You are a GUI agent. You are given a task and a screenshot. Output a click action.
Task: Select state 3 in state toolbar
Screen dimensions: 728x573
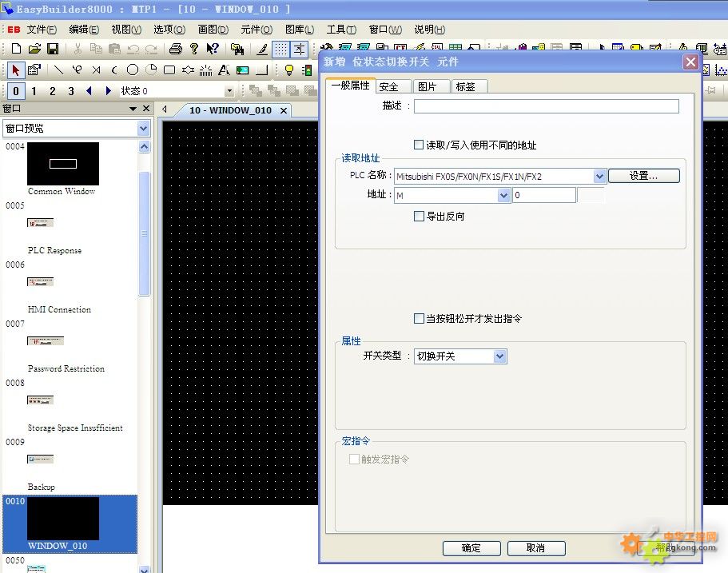point(71,90)
